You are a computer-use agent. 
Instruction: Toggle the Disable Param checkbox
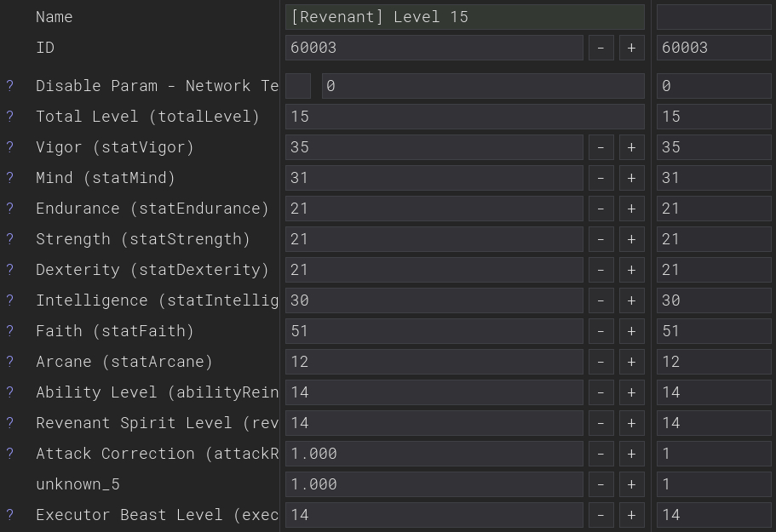[298, 86]
